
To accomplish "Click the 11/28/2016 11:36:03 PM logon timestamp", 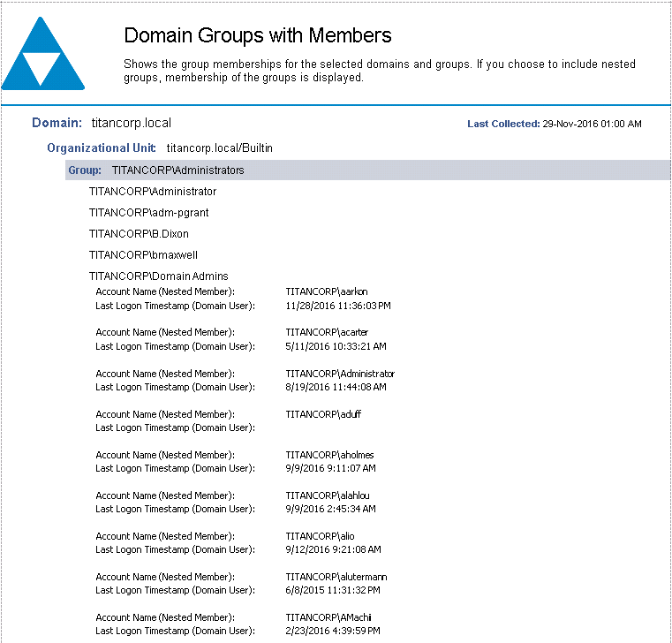I will point(338,306).
